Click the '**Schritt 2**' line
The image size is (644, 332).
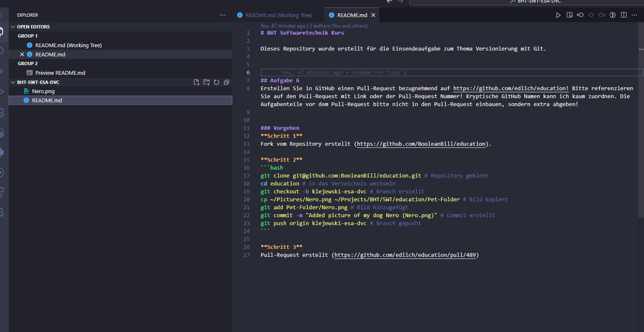coord(282,160)
